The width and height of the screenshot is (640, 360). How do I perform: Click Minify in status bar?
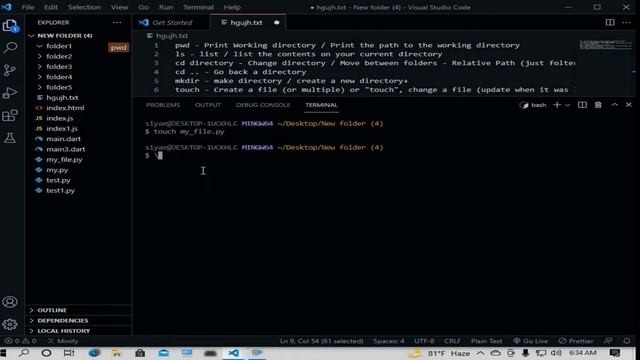(63, 341)
